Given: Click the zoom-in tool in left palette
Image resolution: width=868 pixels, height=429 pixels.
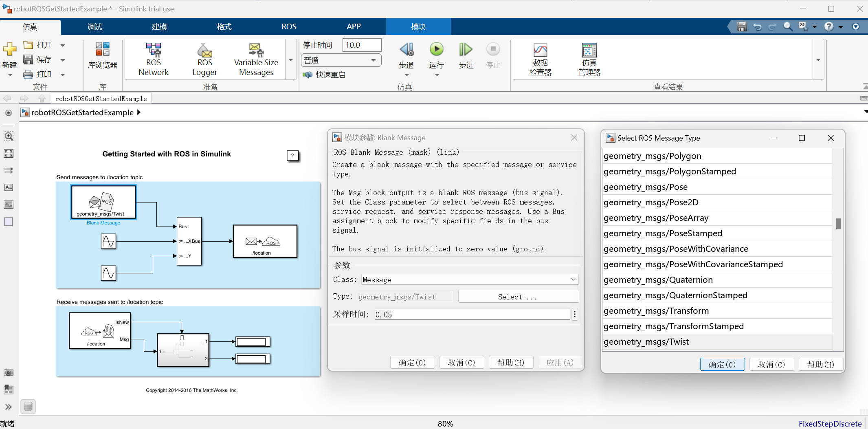Looking at the screenshot, I should (9, 136).
